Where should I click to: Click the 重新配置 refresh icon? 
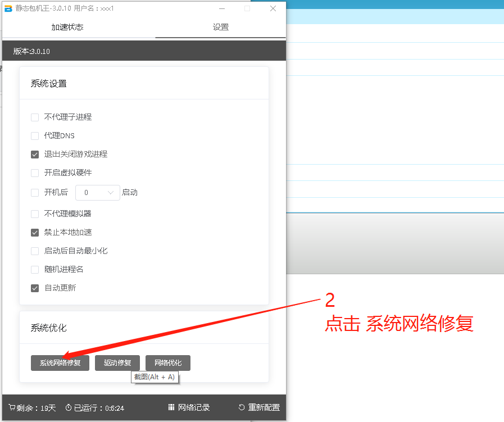click(242, 408)
